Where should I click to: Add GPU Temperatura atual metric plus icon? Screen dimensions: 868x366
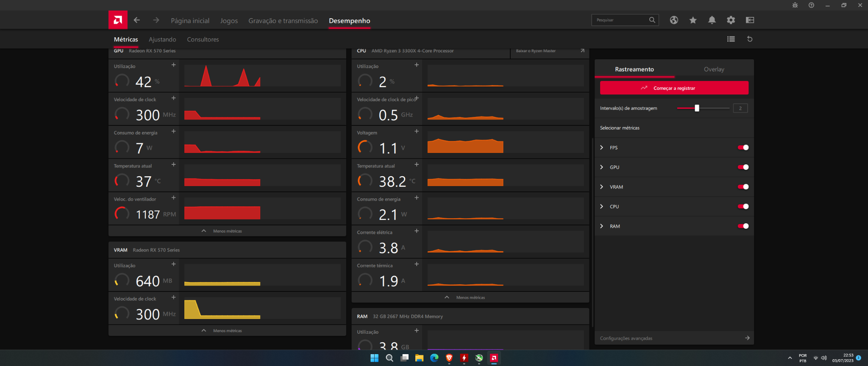[173, 164]
